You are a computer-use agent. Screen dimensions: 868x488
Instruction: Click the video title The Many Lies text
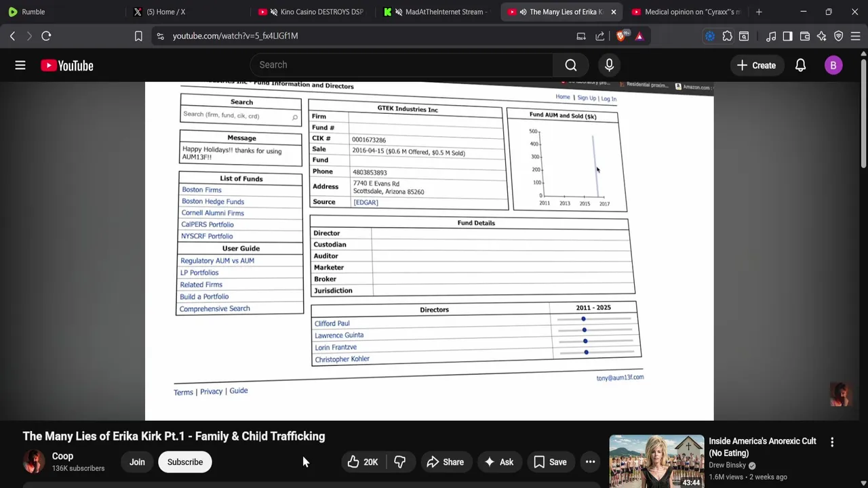coord(174,436)
